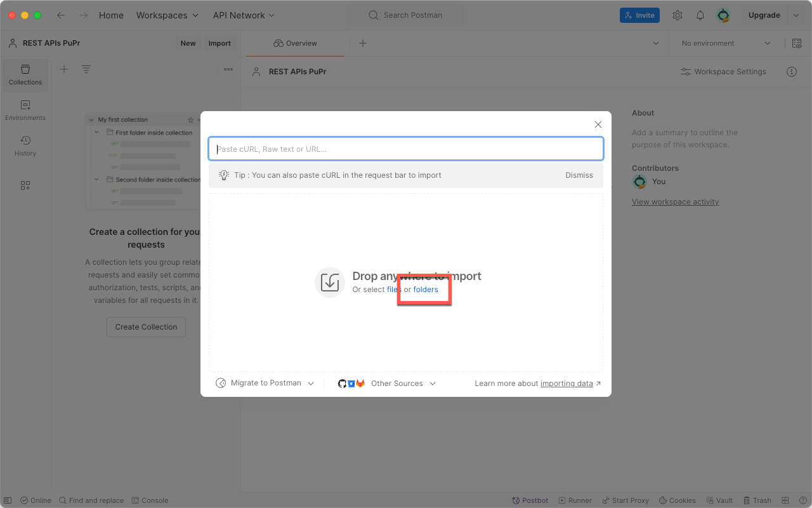The height and width of the screenshot is (508, 812).
Task: Expand the Workspaces dropdown
Action: click(167, 15)
